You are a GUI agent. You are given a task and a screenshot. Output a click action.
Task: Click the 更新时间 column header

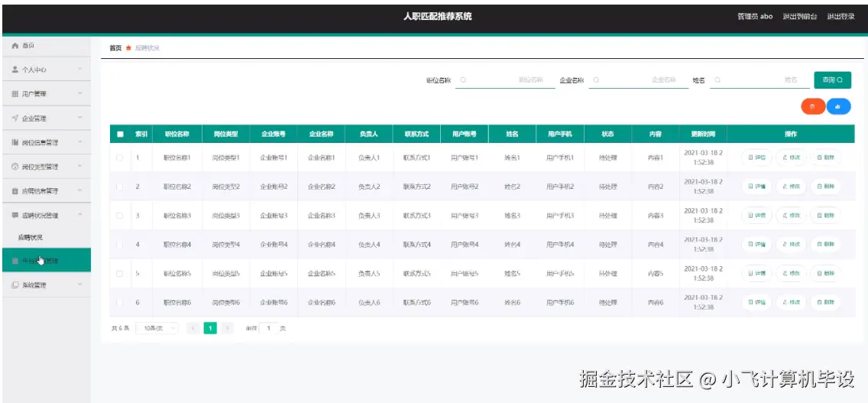702,134
